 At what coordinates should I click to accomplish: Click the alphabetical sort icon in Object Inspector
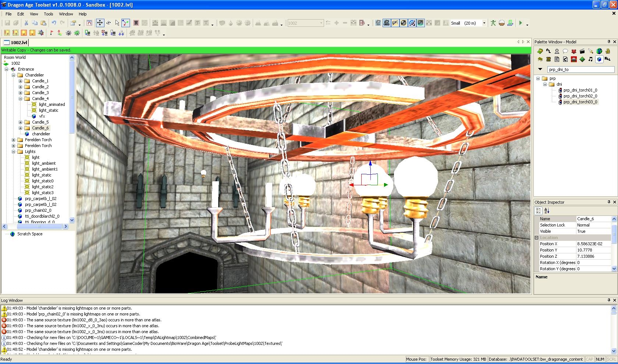coord(547,211)
